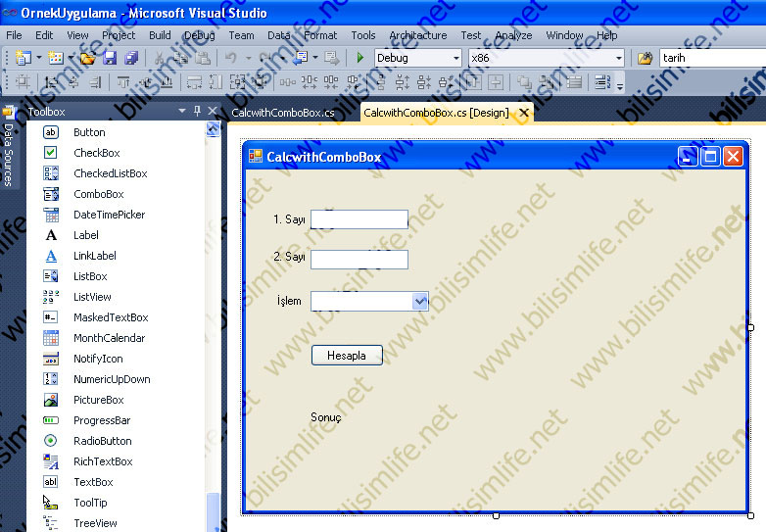Click the Align Lefts layout icon
766x532 pixels.
coord(51,81)
